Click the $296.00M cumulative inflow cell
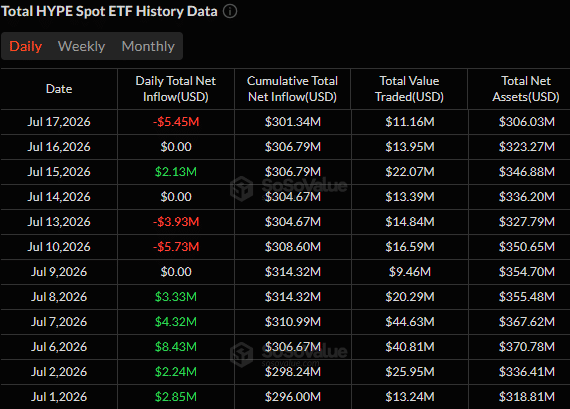Viewport: 570px width, 409px height. click(293, 397)
